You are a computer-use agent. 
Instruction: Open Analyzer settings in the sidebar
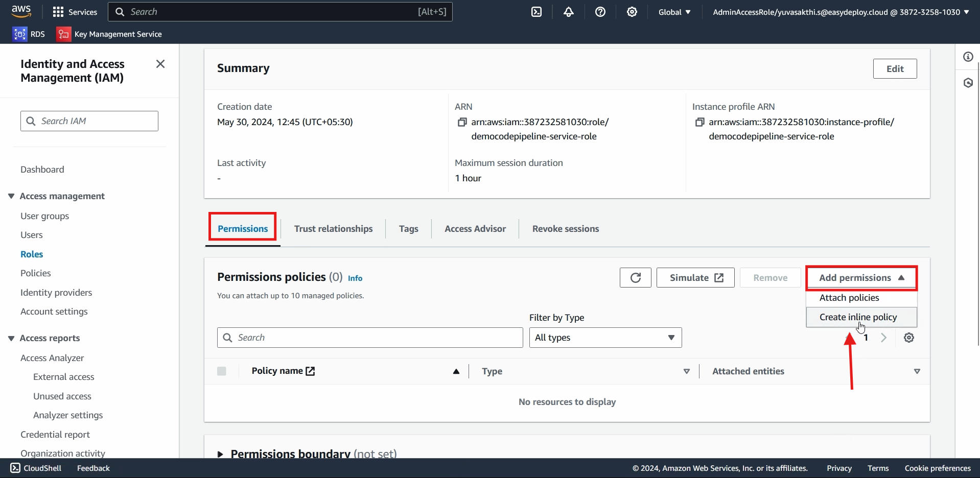point(68,415)
